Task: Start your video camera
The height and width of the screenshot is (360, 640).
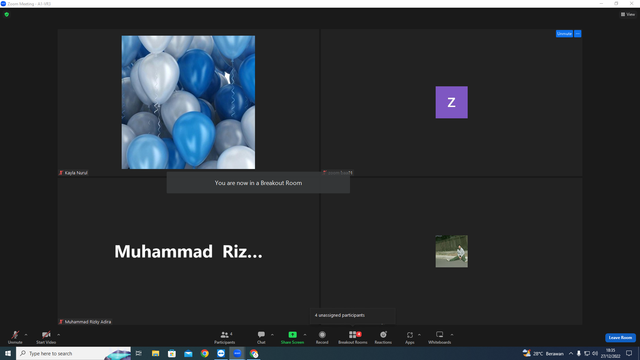Action: tap(46, 337)
